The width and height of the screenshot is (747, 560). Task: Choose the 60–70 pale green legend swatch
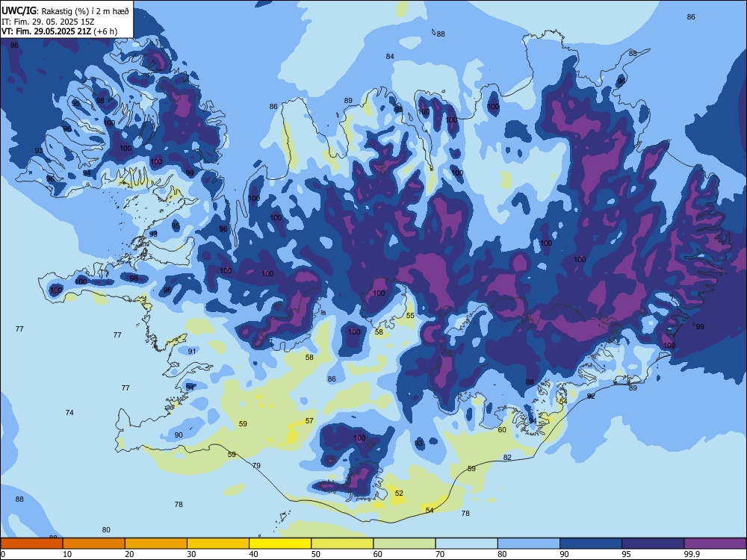coord(404,544)
